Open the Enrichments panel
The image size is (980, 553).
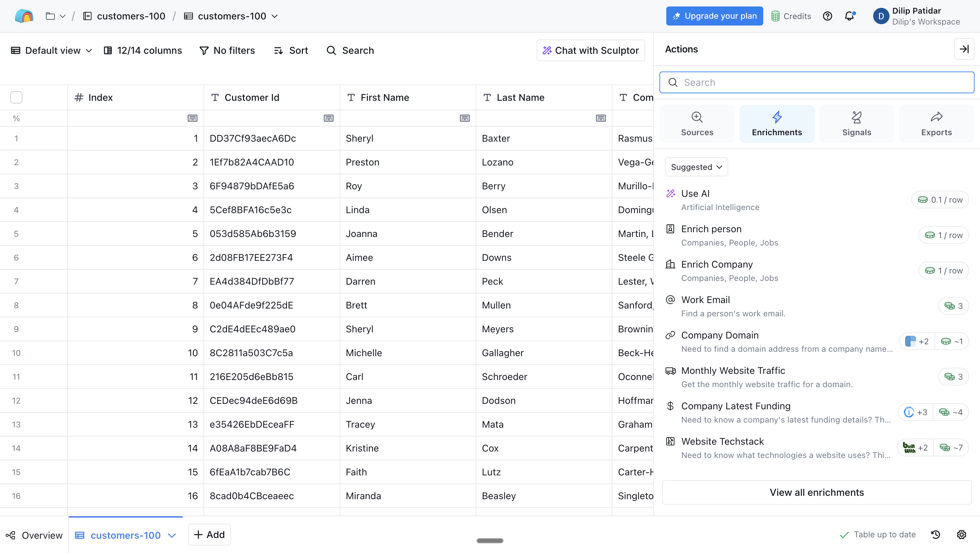click(777, 123)
